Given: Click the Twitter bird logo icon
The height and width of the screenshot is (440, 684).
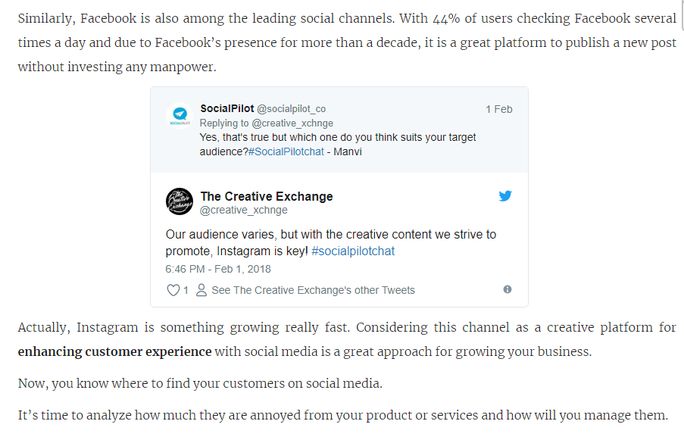Looking at the screenshot, I should pyautogui.click(x=505, y=196).
